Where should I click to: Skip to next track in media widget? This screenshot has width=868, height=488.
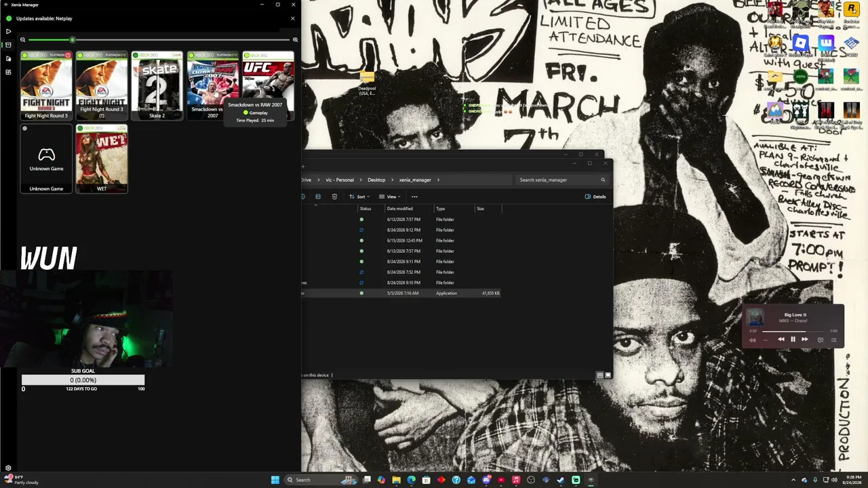point(805,340)
